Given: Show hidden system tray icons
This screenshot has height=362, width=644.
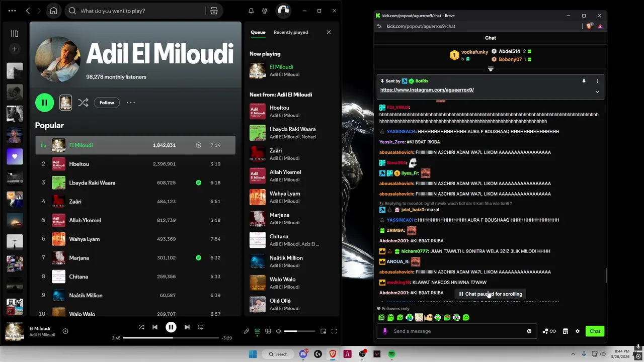Looking at the screenshot, I should [573, 354].
